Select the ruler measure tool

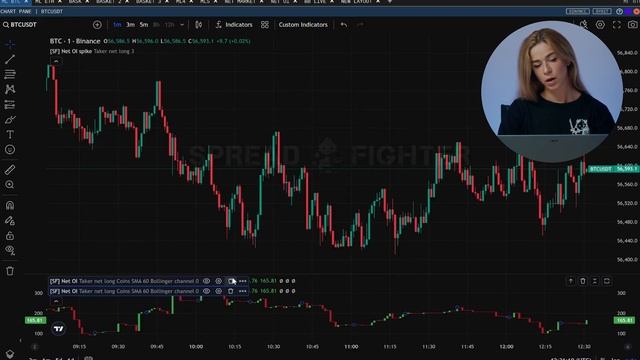tap(10, 169)
